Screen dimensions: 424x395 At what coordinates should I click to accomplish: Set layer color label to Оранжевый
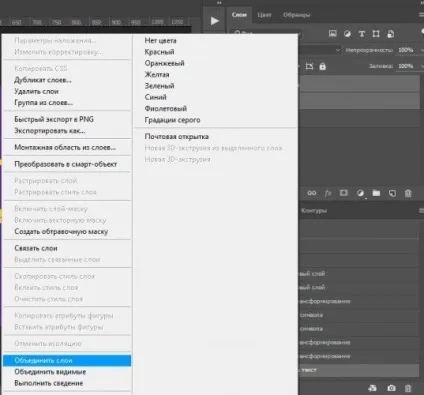tap(164, 63)
